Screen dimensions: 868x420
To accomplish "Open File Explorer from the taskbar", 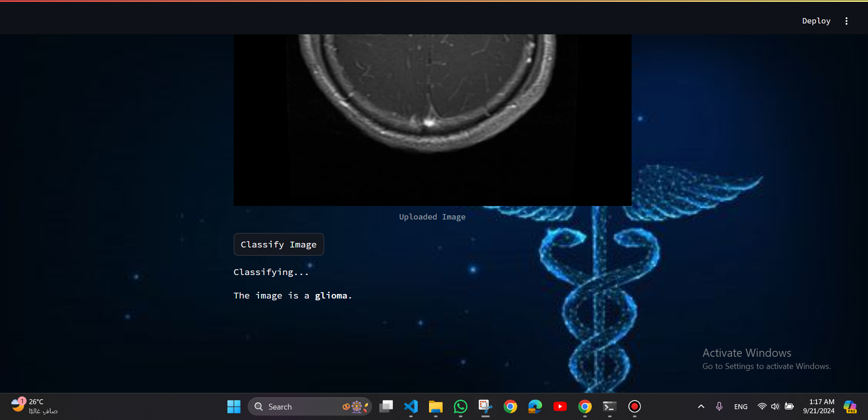I will pos(436,406).
